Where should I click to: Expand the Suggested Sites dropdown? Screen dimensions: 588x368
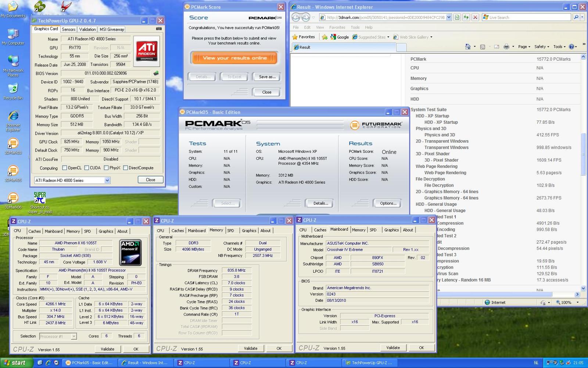click(x=388, y=37)
